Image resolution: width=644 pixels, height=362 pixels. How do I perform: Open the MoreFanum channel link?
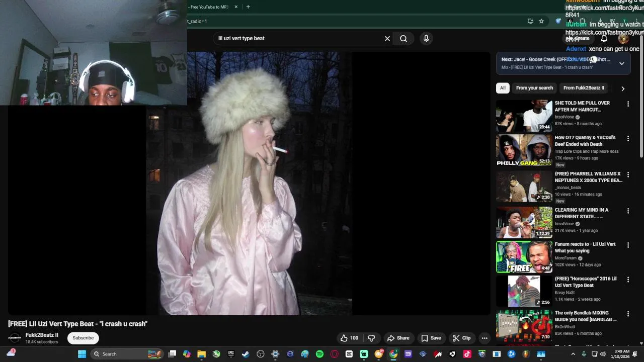pos(566,258)
